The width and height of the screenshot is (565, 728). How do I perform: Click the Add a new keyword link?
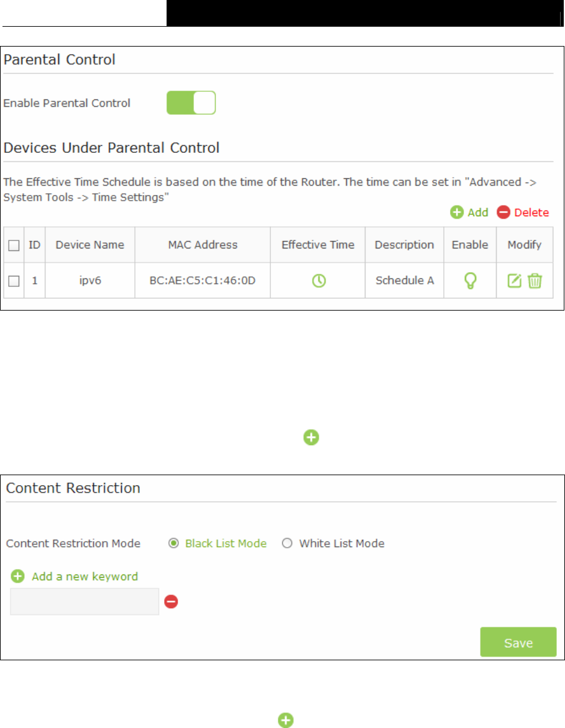click(85, 576)
